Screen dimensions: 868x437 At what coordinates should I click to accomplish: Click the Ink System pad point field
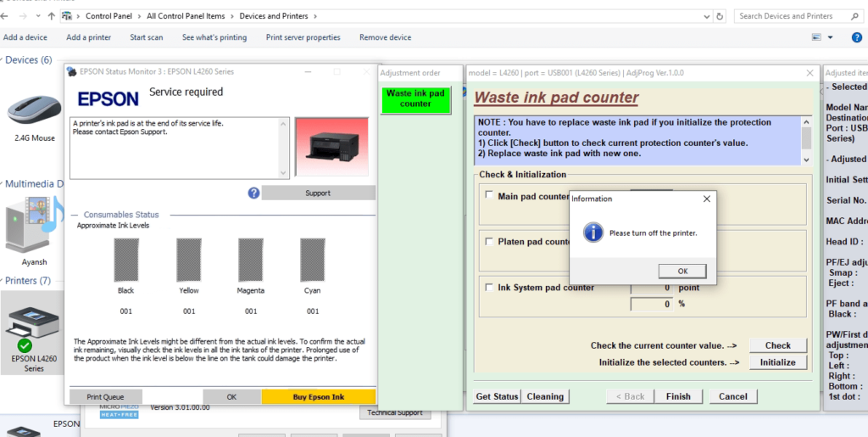[x=652, y=288]
